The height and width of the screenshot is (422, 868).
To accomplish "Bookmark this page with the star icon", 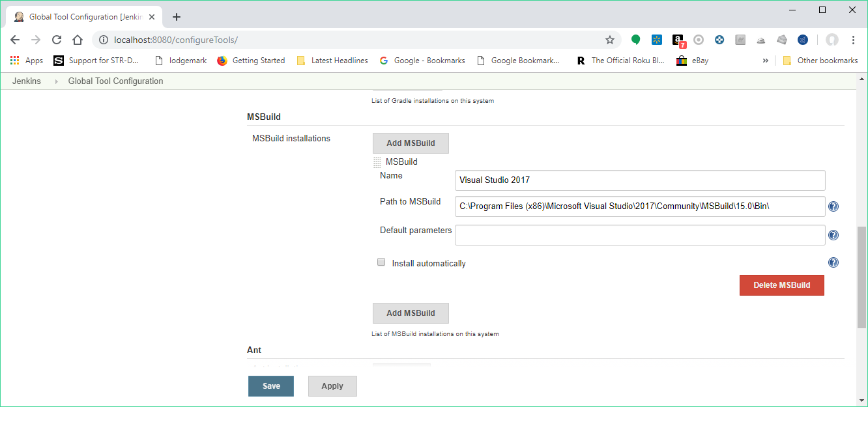I will 610,40.
